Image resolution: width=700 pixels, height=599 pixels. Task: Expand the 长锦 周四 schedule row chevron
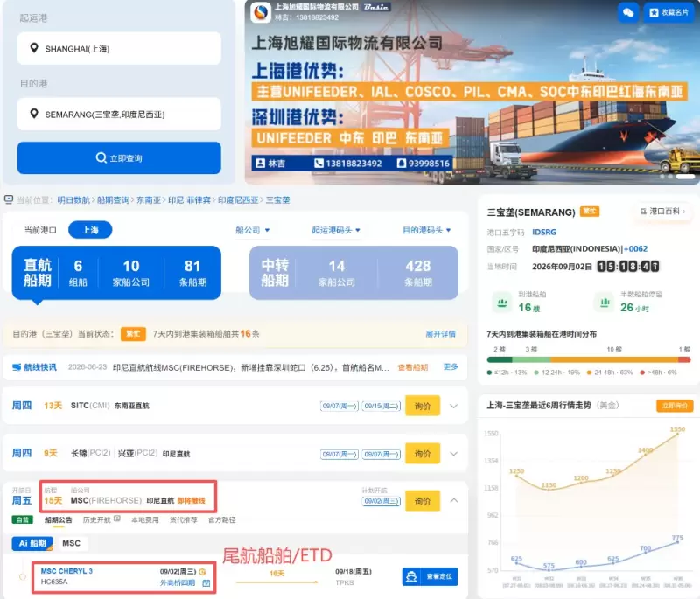point(453,454)
